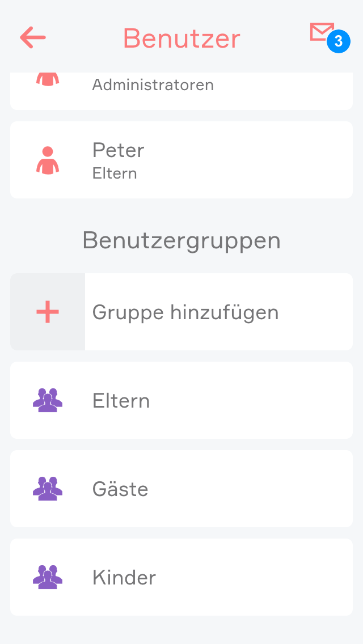This screenshot has width=363, height=644.
Task: Select the Administratoren role text
Action: (x=153, y=85)
